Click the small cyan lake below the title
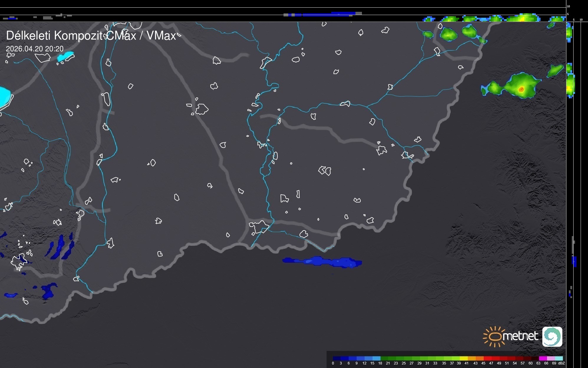The image size is (588, 368). click(65, 56)
